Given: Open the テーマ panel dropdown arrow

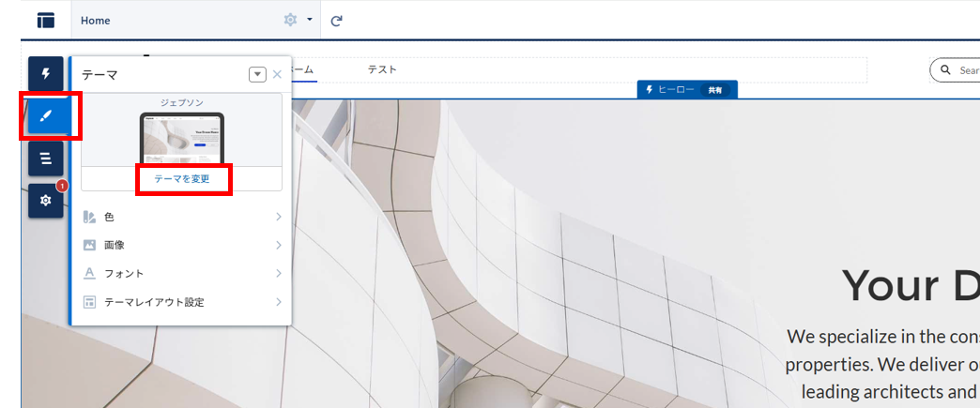Looking at the screenshot, I should 257,74.
